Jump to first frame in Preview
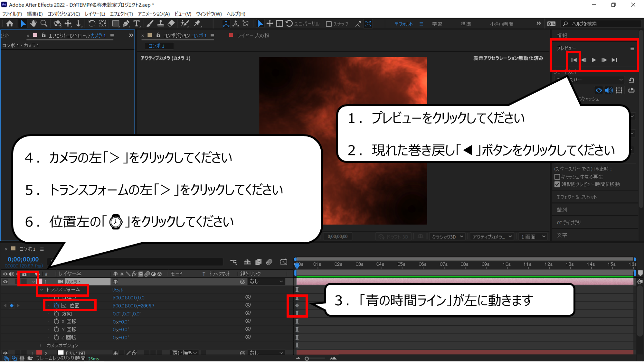Image resolution: width=644 pixels, height=362 pixels. click(x=574, y=60)
